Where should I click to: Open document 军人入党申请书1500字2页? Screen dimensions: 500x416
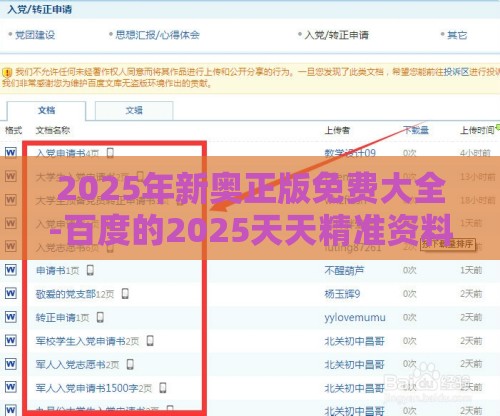pyautogui.click(x=94, y=388)
